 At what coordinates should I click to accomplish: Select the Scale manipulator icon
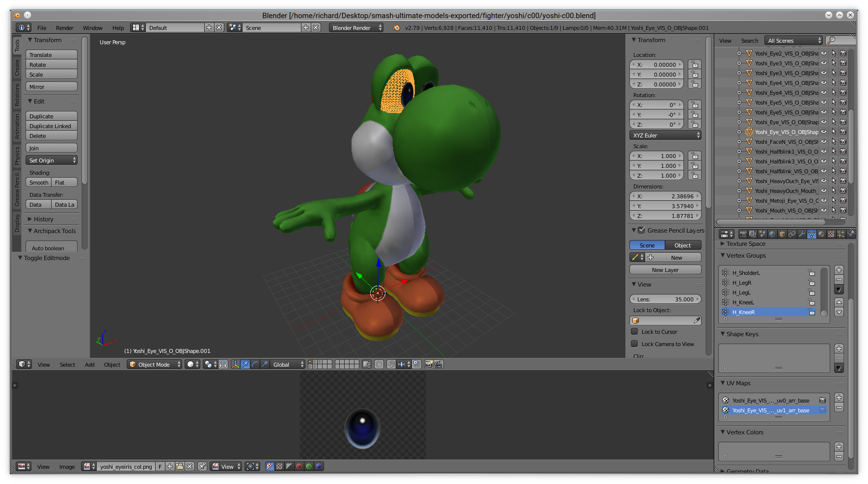point(265,364)
